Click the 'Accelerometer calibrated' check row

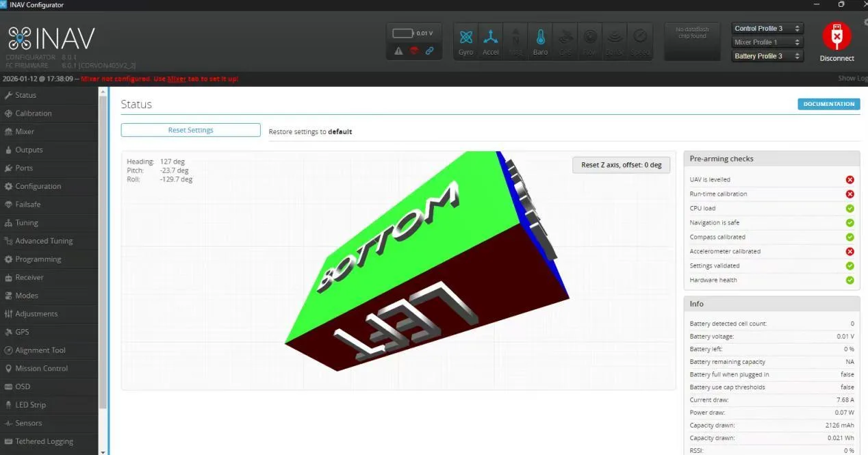771,252
